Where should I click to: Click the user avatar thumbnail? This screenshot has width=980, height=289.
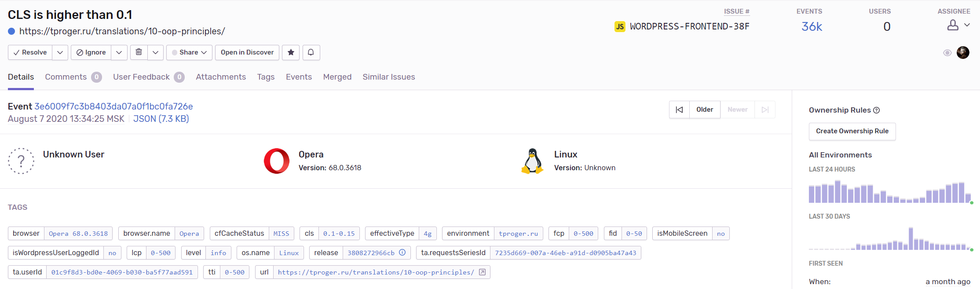[x=963, y=53]
